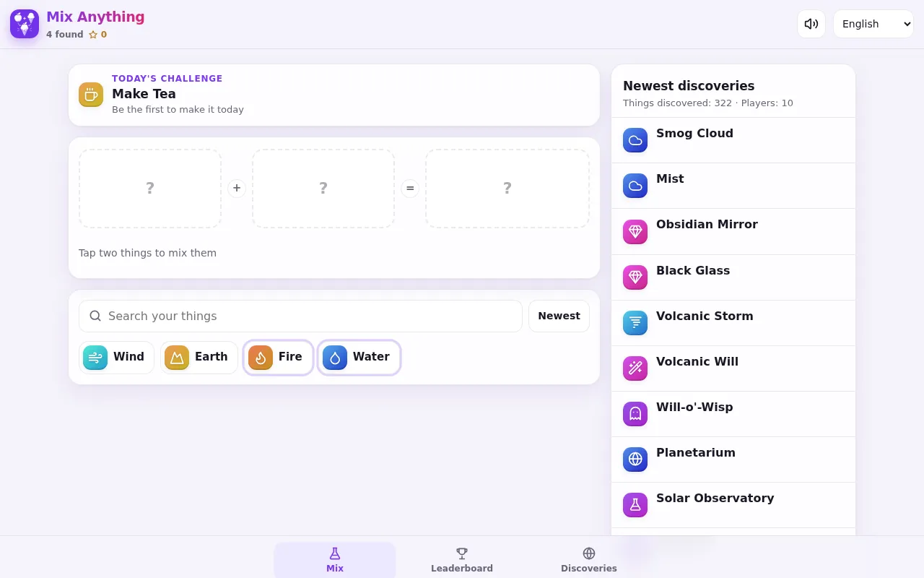Click the Obsidian Mirror gem icon
Screen dimensions: 924x578
pos(635,231)
